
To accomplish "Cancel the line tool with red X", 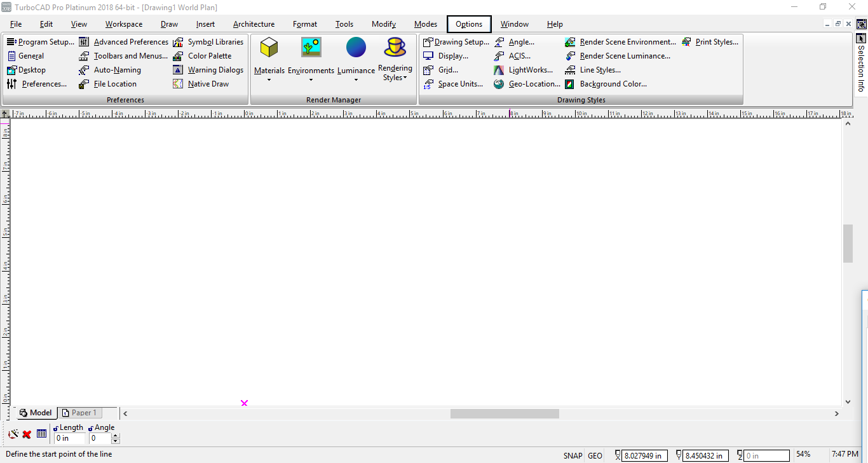I will point(27,434).
